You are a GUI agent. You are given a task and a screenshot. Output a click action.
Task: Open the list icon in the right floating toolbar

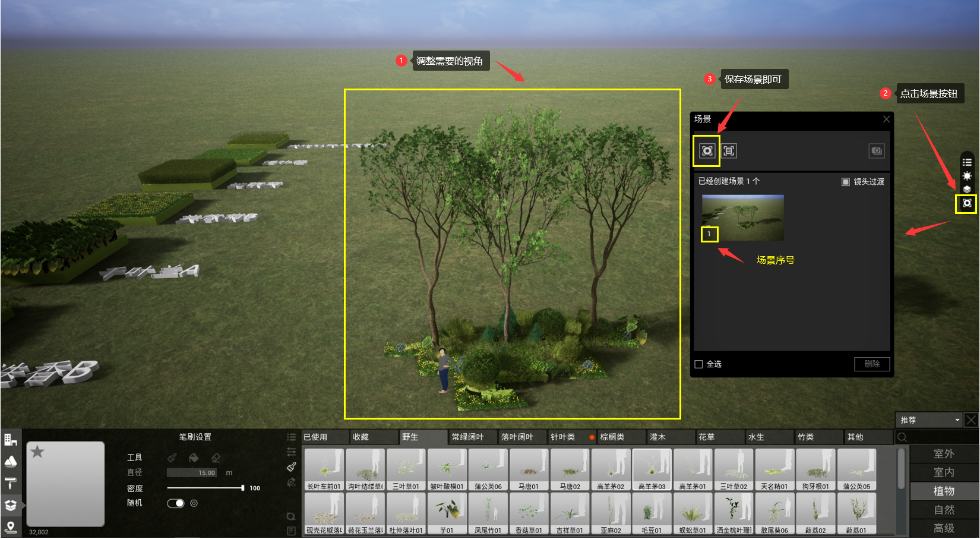tap(967, 162)
